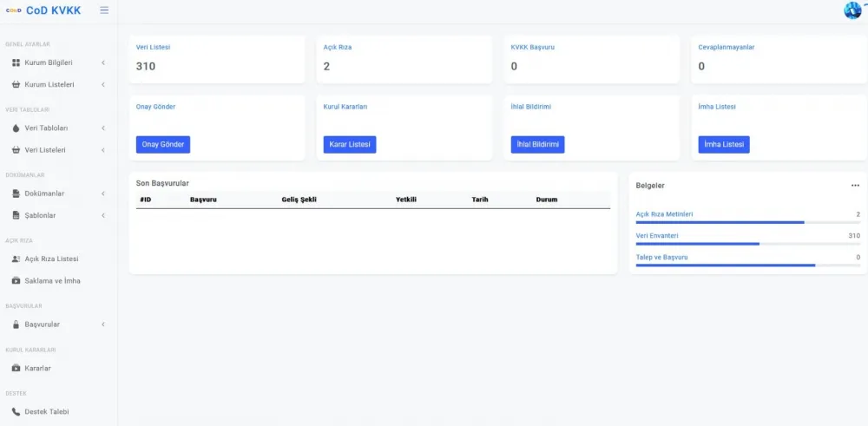
Task: Open the user avatar globe icon
Action: [x=852, y=10]
